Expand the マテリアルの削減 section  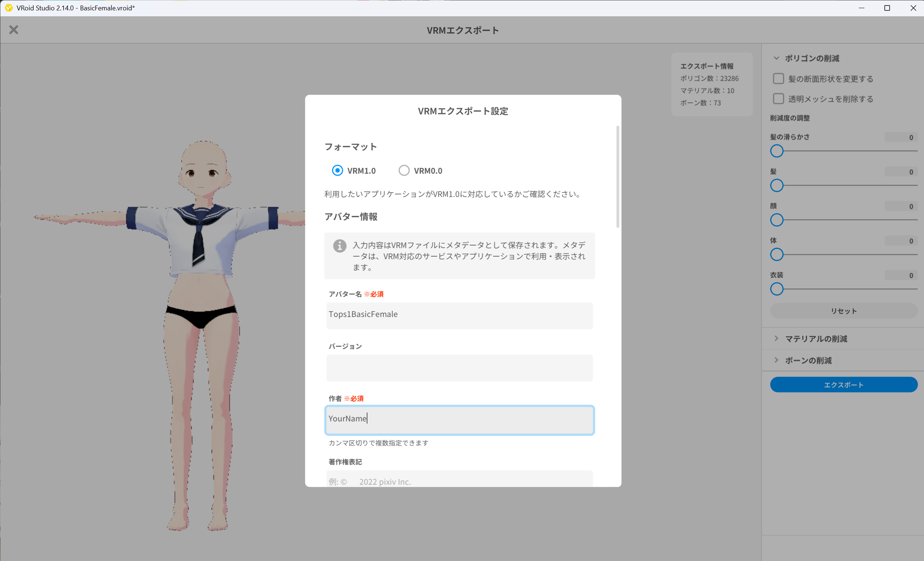pos(776,338)
